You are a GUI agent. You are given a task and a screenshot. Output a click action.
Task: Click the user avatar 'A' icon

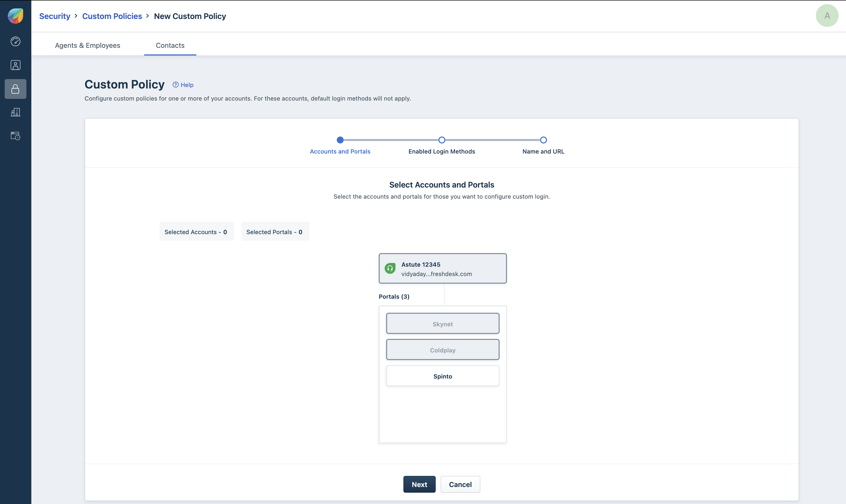[827, 16]
